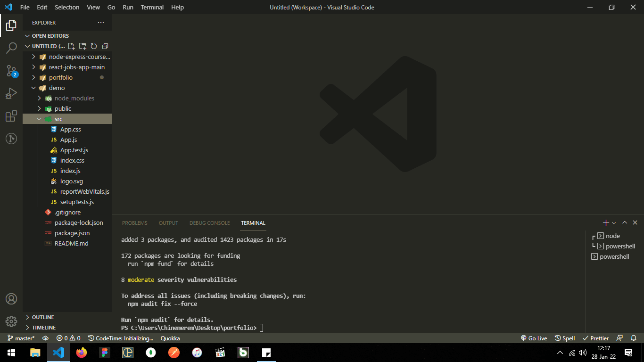Open Firefox from the taskbar
Image resolution: width=644 pixels, height=362 pixels.
click(x=82, y=352)
